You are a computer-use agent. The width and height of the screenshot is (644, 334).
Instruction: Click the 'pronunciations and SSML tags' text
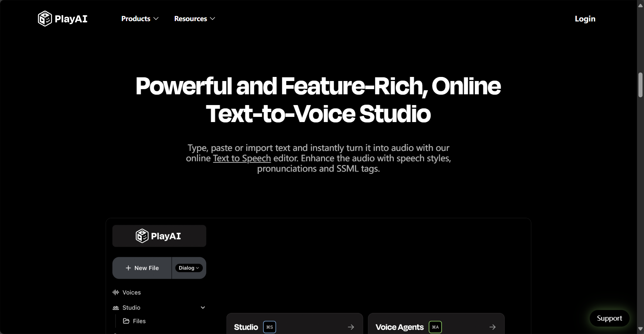(318, 169)
